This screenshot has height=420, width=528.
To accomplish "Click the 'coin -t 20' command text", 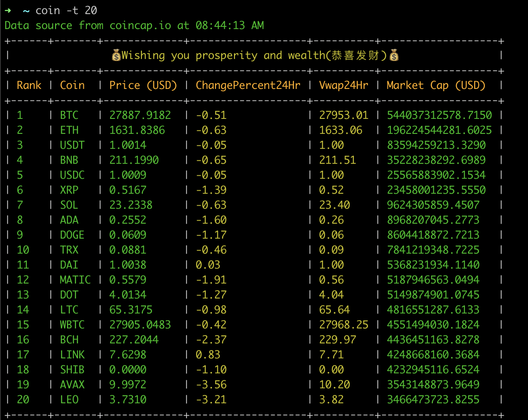I will [67, 11].
